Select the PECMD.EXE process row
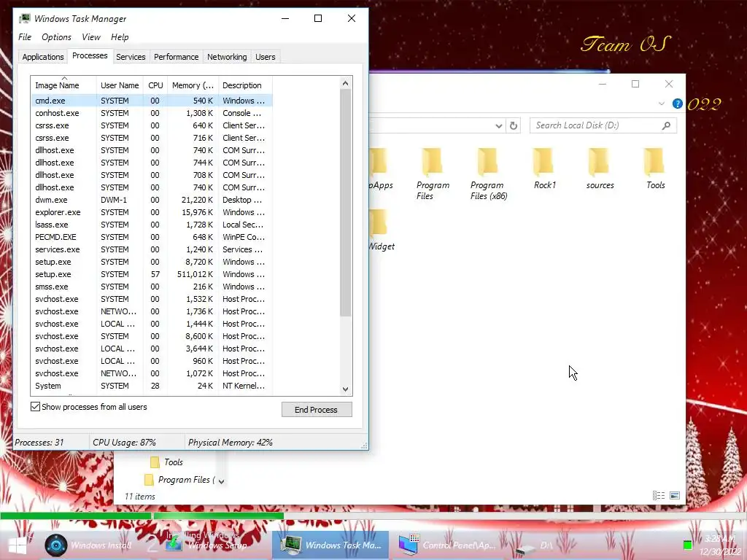This screenshot has height=560, width=747. tap(152, 237)
